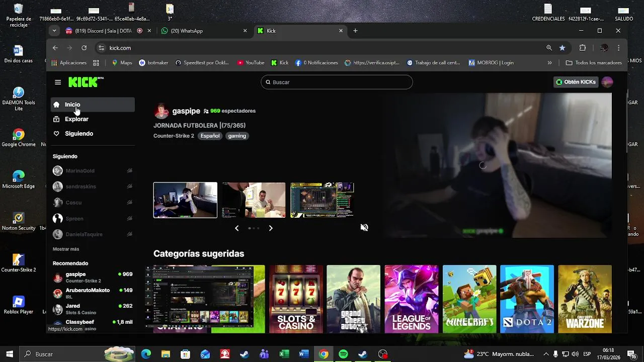The width and height of the screenshot is (644, 362).
Task: Open Siguiendo in sidebar
Action: tap(93, 134)
